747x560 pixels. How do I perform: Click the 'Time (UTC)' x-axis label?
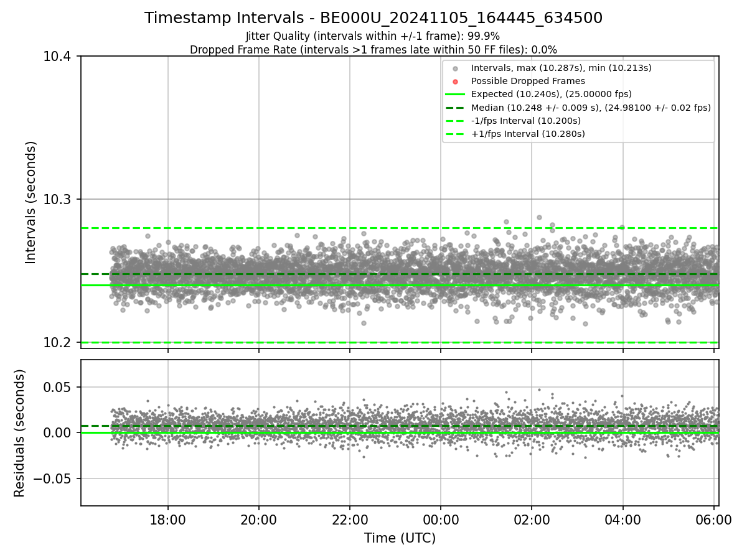click(x=400, y=538)
